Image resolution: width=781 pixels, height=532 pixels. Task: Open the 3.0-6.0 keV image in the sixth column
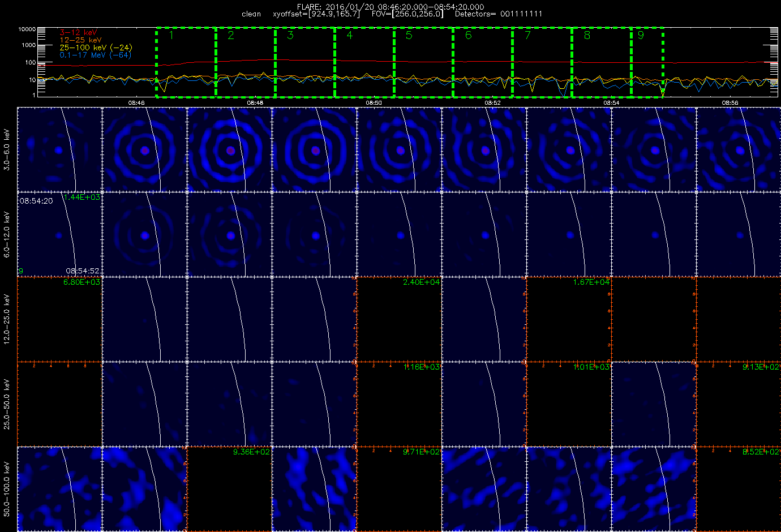pyautogui.click(x=484, y=149)
